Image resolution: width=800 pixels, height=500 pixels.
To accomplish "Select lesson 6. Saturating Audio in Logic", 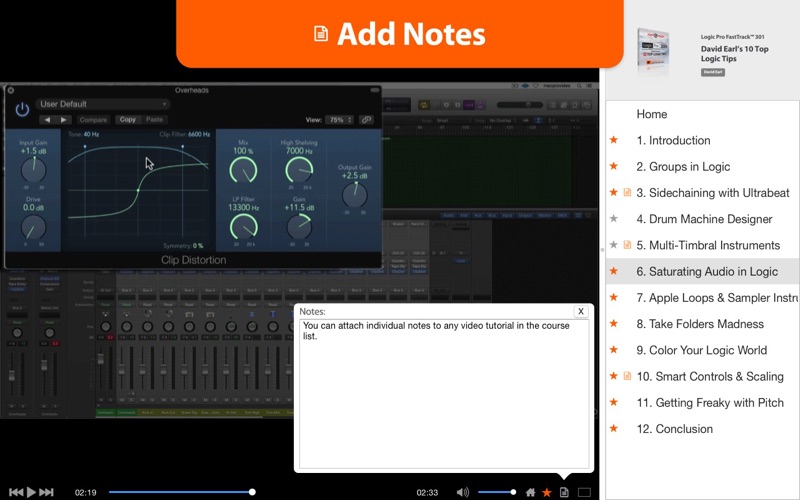I will tap(707, 271).
